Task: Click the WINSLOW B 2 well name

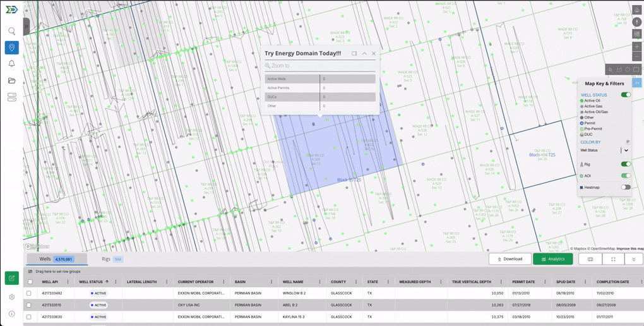Action: [294, 294]
